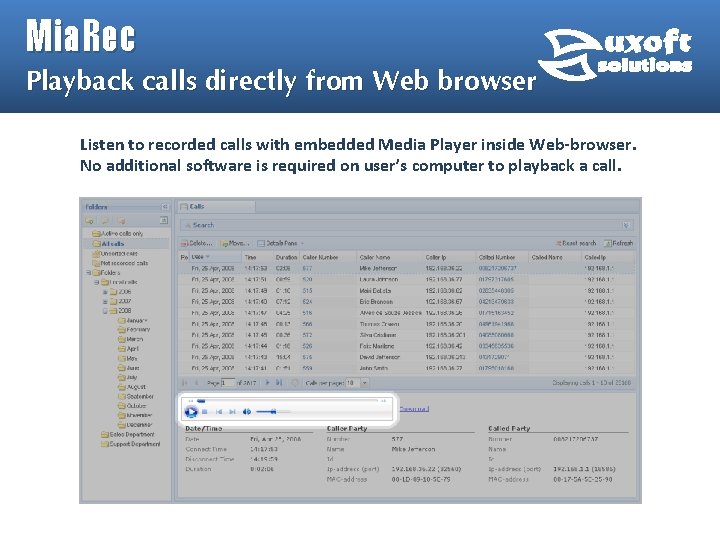The width and height of the screenshot is (720, 540).
Task: Refresh the calls list
Action: 619,243
